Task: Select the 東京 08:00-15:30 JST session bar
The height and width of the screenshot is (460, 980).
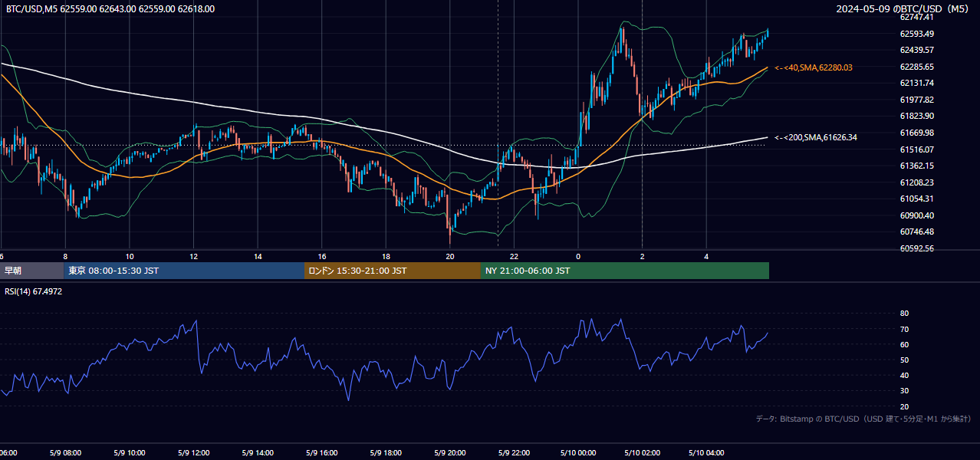Action: click(184, 271)
